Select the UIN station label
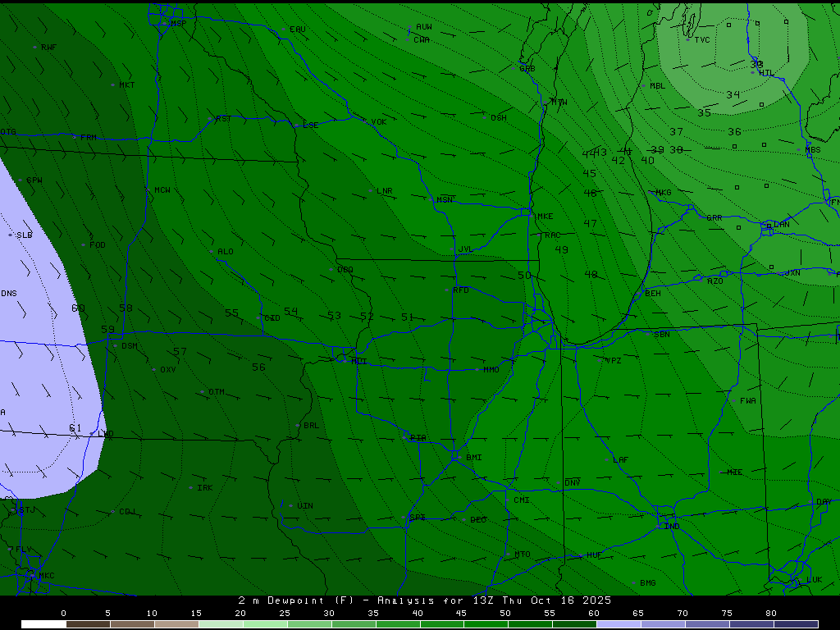 pos(305,505)
